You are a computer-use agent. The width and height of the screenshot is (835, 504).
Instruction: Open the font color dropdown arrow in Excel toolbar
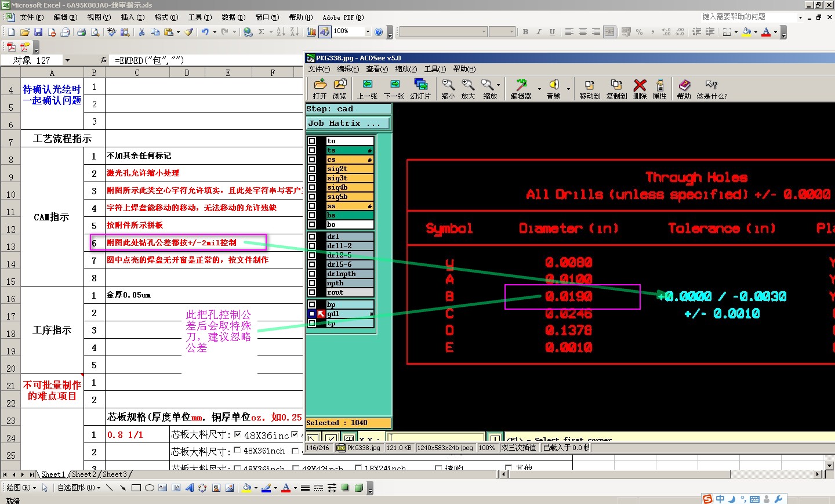click(x=775, y=32)
